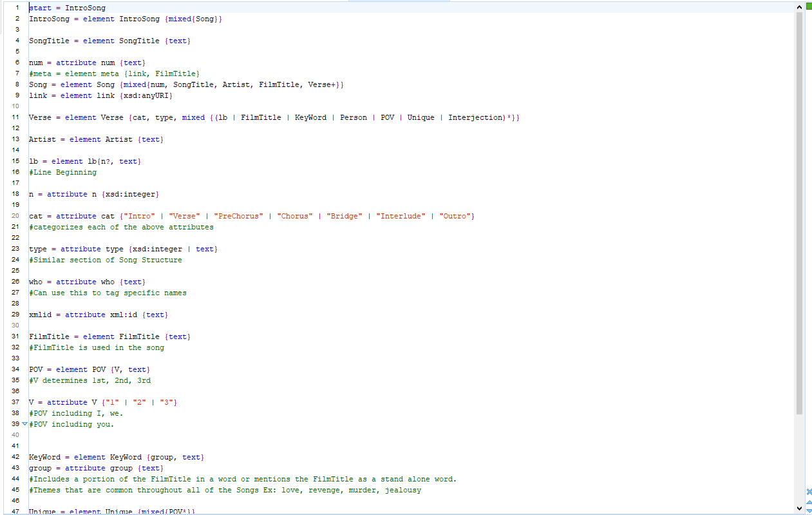Click the 'cat = attribute cat' definition line
Viewport: 812px width, 515px height.
pos(252,216)
